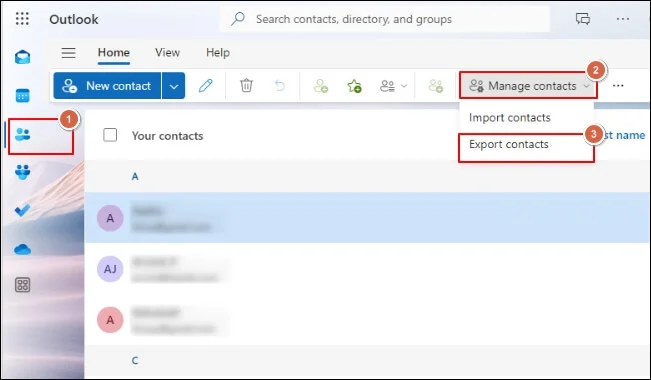This screenshot has width=651, height=380.
Task: Switch to the Home tab
Action: pos(114,53)
